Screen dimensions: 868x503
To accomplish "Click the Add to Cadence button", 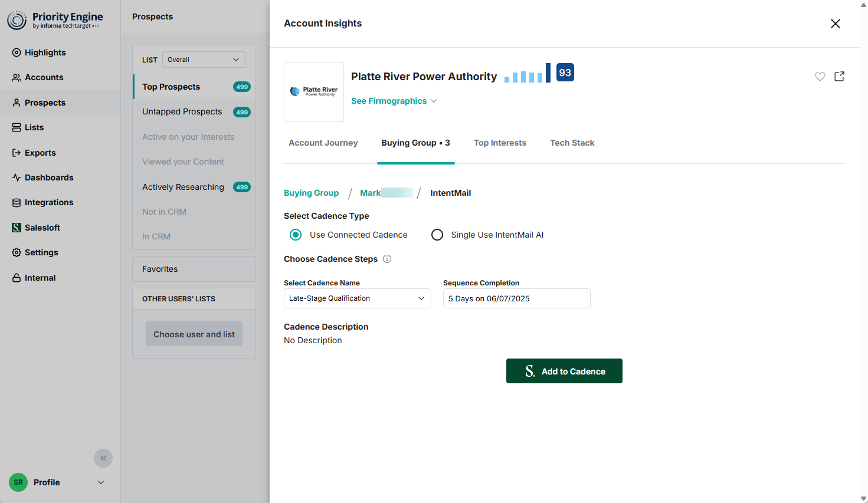I will [564, 371].
